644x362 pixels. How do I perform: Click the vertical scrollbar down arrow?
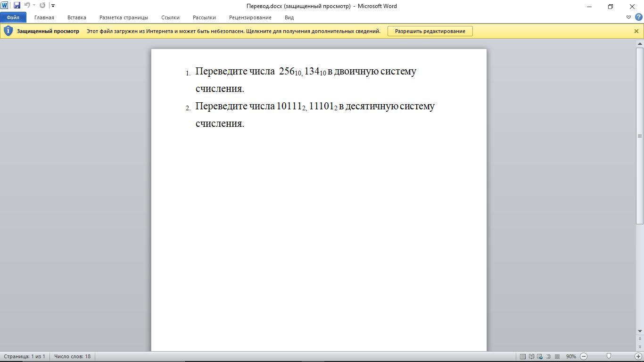point(640,331)
